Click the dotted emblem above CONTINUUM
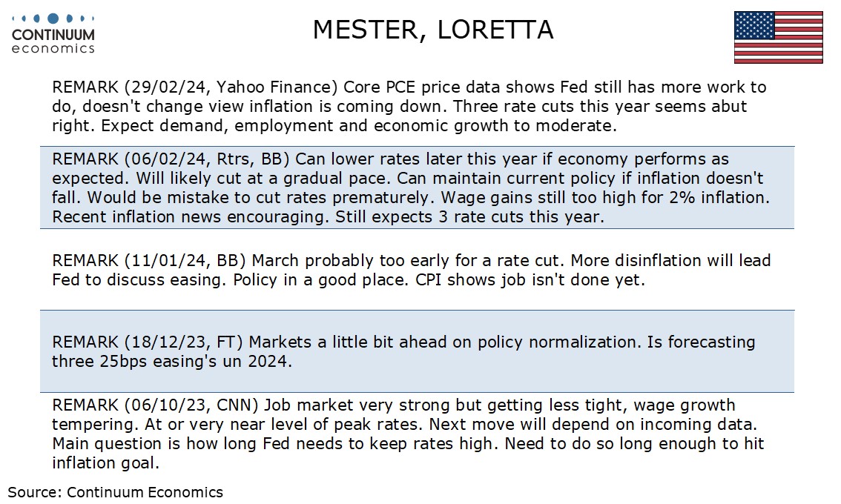The height and width of the screenshot is (504, 841). pos(53,19)
